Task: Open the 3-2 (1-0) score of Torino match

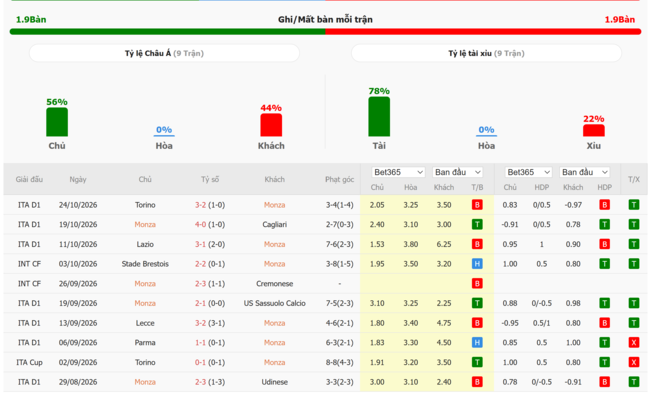Action: tap(210, 205)
